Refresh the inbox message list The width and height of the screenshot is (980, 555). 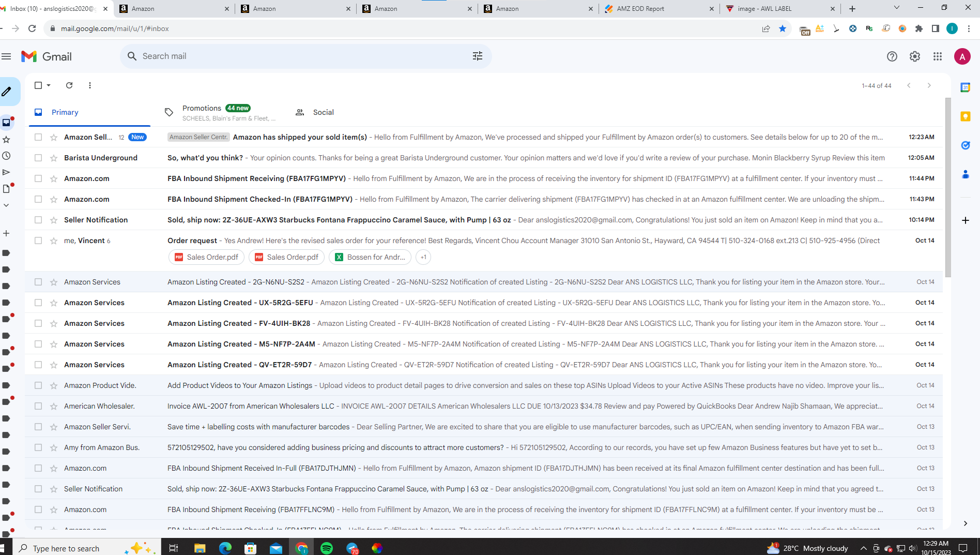tap(69, 85)
